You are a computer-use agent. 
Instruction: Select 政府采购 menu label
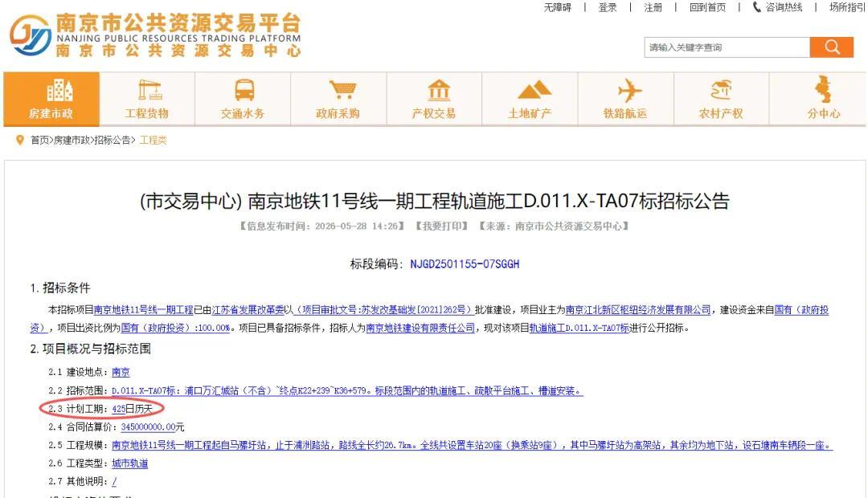click(x=338, y=113)
